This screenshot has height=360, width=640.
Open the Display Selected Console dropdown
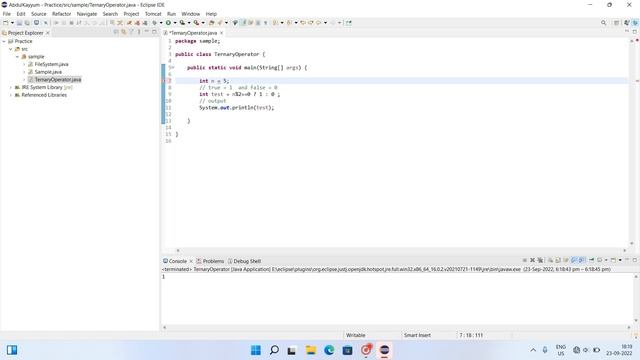pyautogui.click(x=606, y=260)
